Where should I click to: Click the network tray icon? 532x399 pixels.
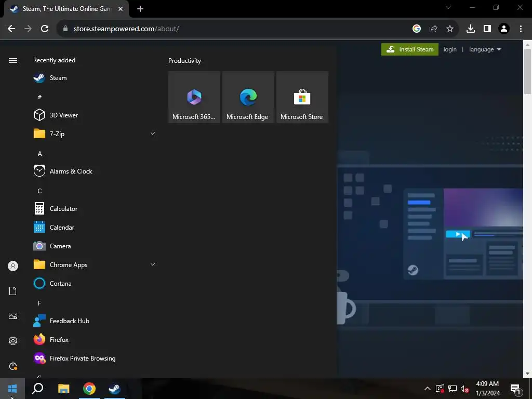tap(453, 389)
